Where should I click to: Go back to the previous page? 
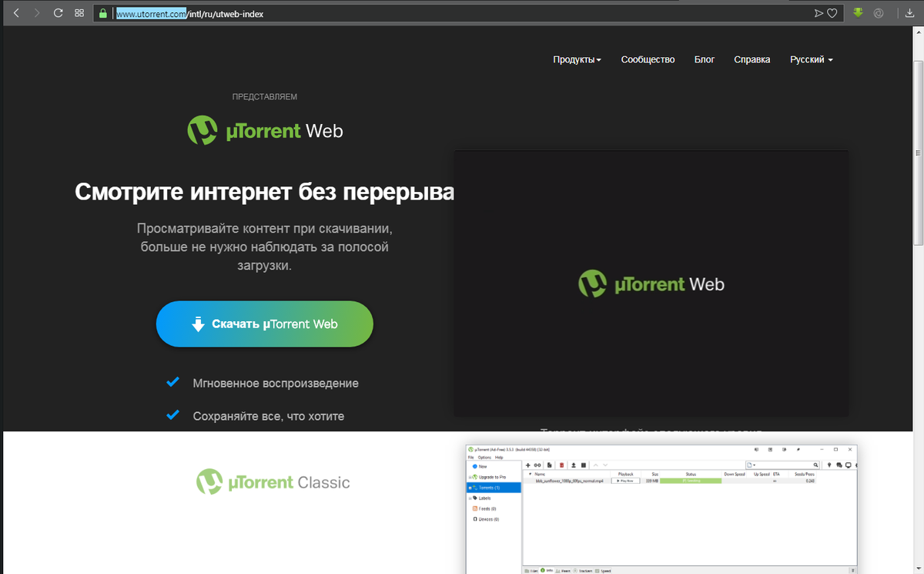pyautogui.click(x=16, y=13)
